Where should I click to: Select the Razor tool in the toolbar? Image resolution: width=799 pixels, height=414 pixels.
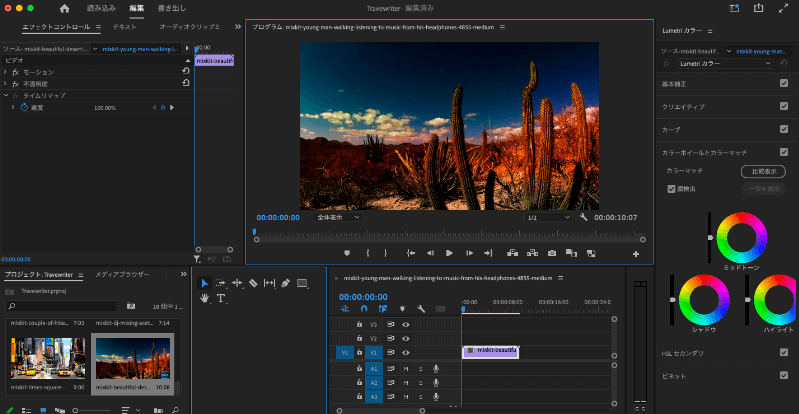coord(253,283)
